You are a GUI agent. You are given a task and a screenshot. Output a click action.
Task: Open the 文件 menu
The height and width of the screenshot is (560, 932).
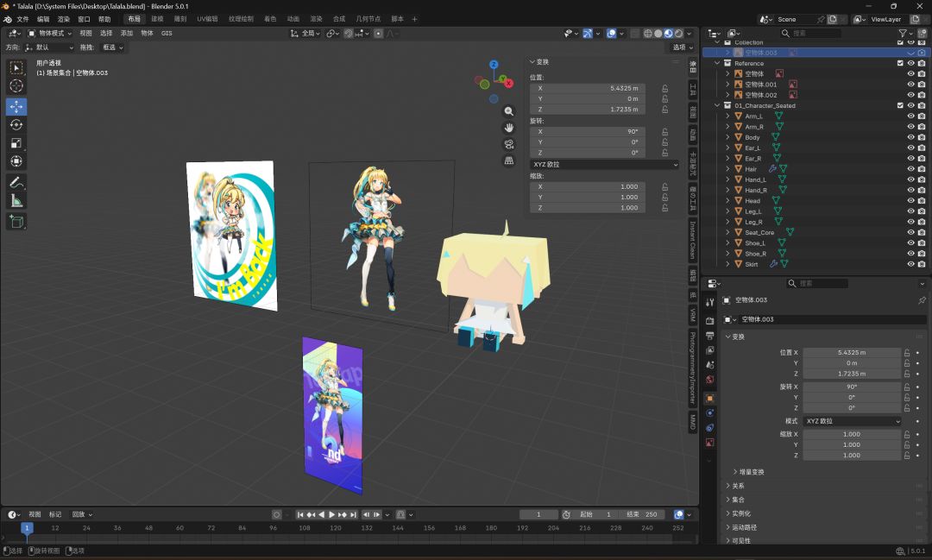[22, 19]
